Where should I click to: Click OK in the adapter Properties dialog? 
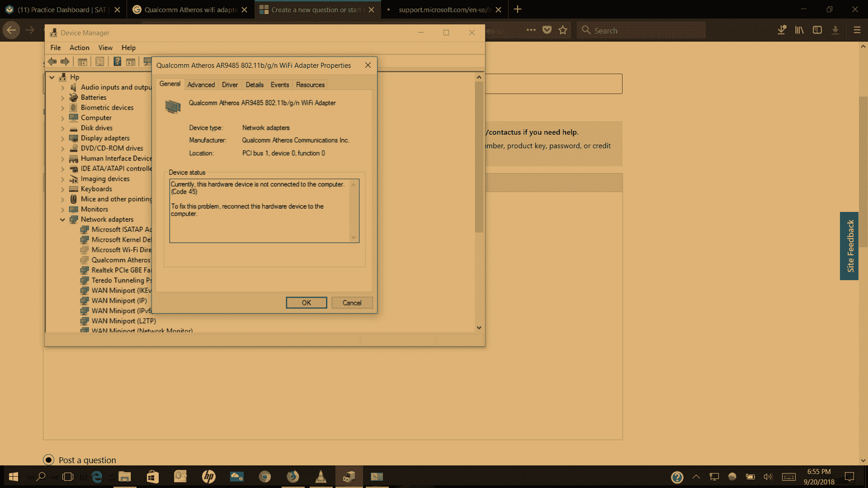tap(307, 303)
